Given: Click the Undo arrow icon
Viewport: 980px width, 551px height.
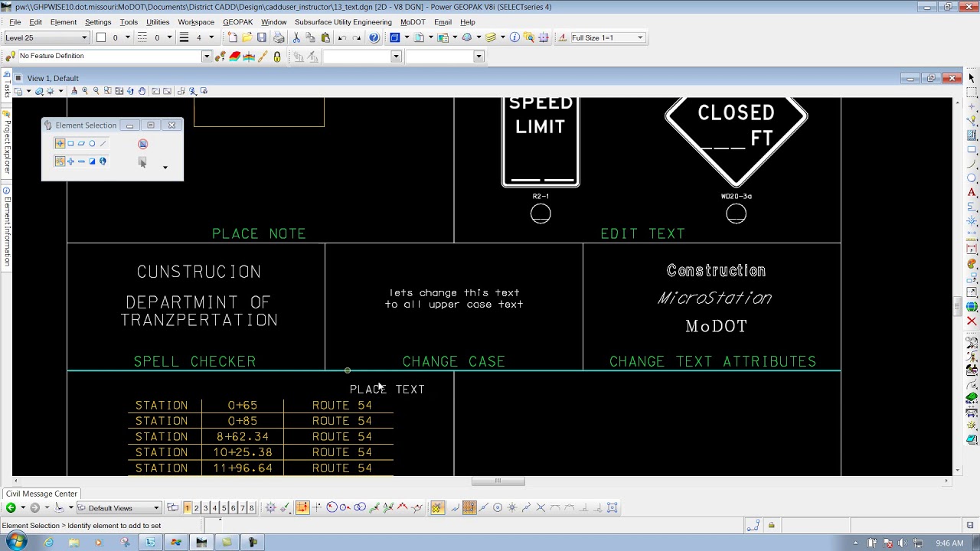Looking at the screenshot, I should click(342, 37).
